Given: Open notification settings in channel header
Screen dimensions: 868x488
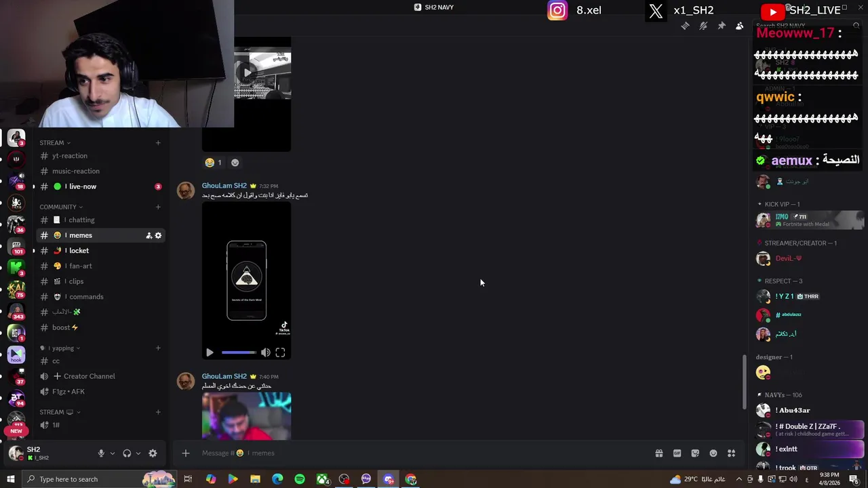Looking at the screenshot, I should [703, 26].
